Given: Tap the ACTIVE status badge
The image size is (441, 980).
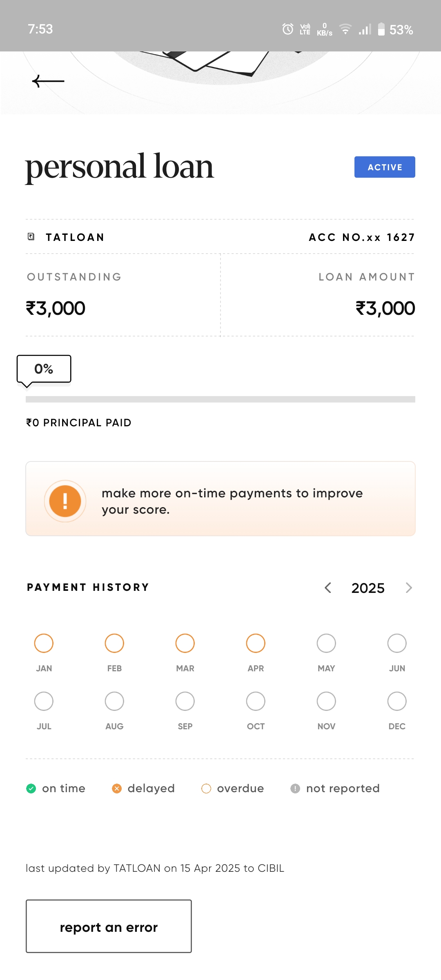Looking at the screenshot, I should click(385, 167).
